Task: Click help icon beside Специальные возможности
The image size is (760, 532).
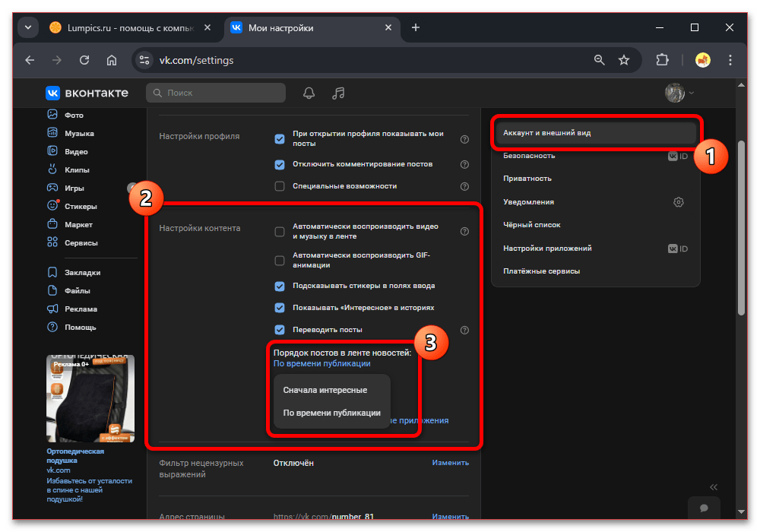Action: pos(464,186)
